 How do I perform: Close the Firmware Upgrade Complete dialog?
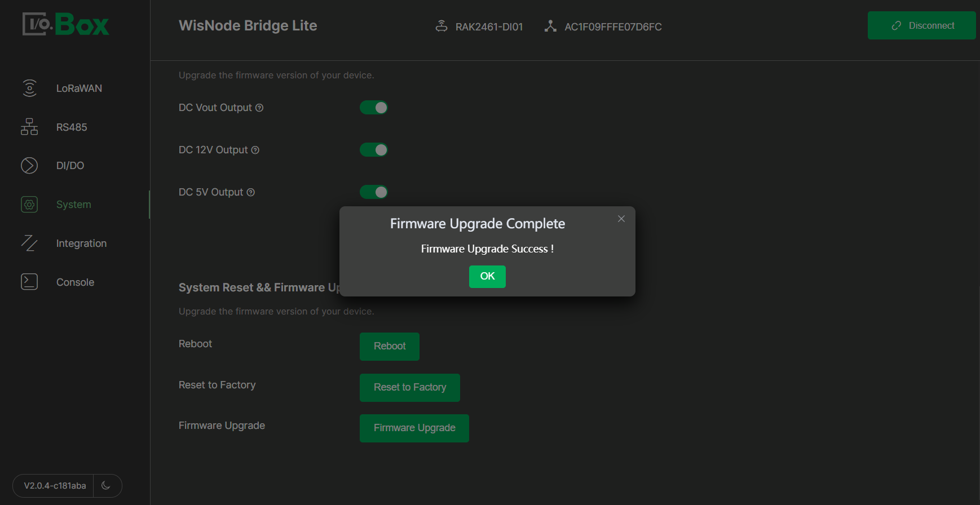click(621, 219)
